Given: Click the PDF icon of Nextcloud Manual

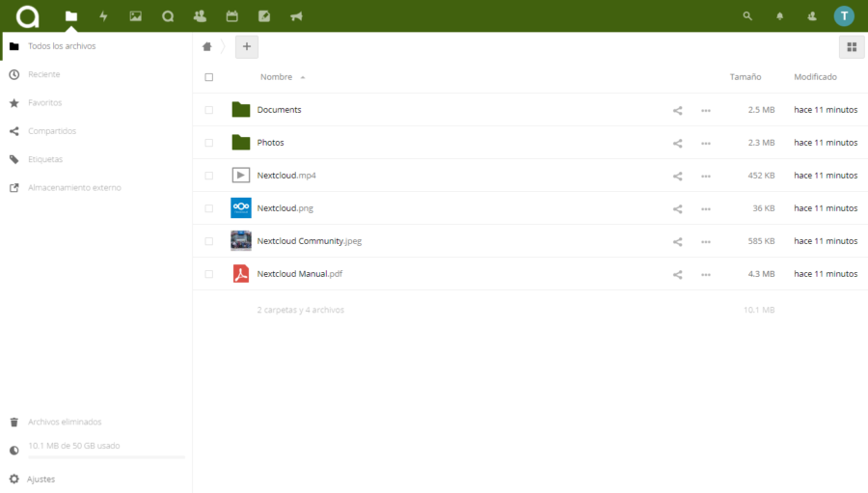Looking at the screenshot, I should point(241,274).
